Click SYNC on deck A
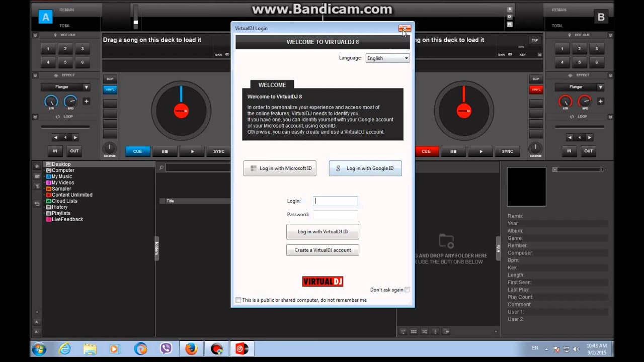The image size is (644, 362). pyautogui.click(x=219, y=151)
